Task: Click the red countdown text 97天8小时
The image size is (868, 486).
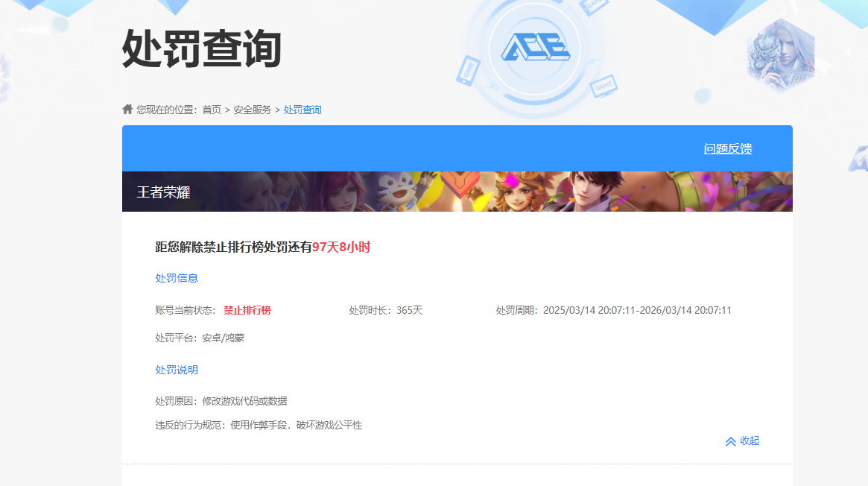Action: pyautogui.click(x=340, y=246)
